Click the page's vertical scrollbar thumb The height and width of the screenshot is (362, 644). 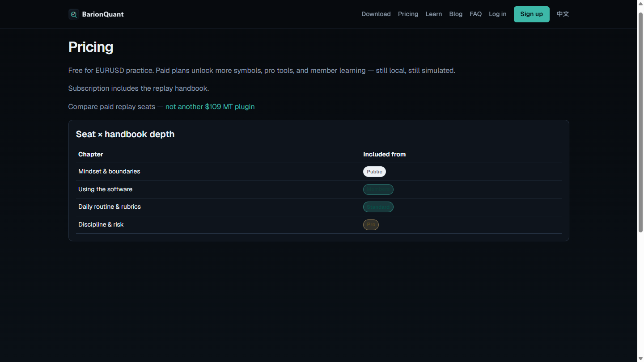640,122
